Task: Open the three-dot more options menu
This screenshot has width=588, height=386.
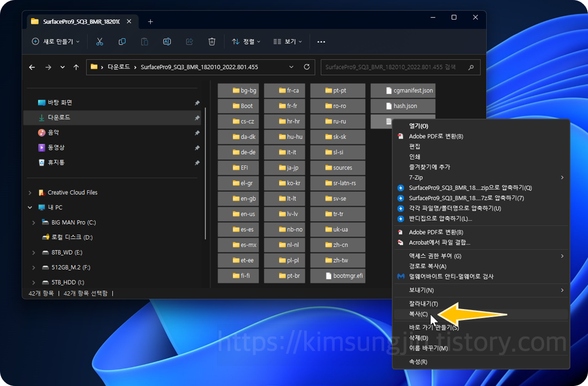Action: coord(321,41)
